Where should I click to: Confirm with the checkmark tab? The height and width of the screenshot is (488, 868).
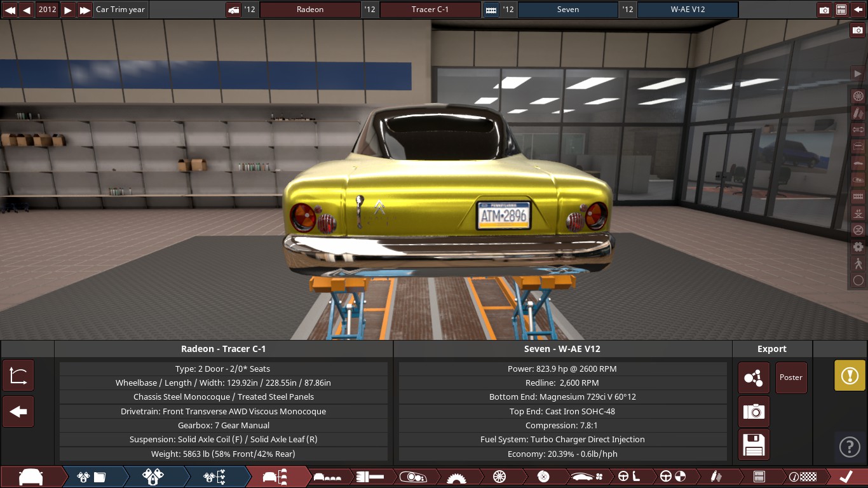pyautogui.click(x=846, y=477)
